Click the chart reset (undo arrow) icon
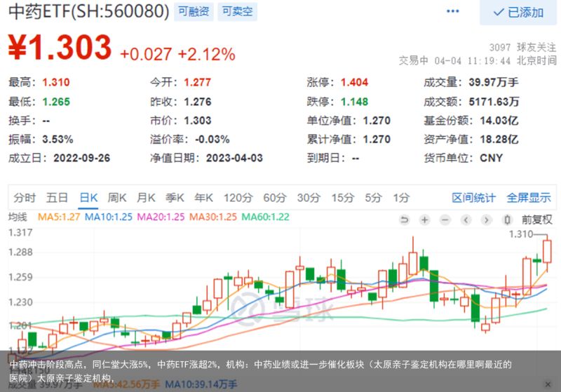Screen dimensions: 561x392 click(x=405, y=219)
